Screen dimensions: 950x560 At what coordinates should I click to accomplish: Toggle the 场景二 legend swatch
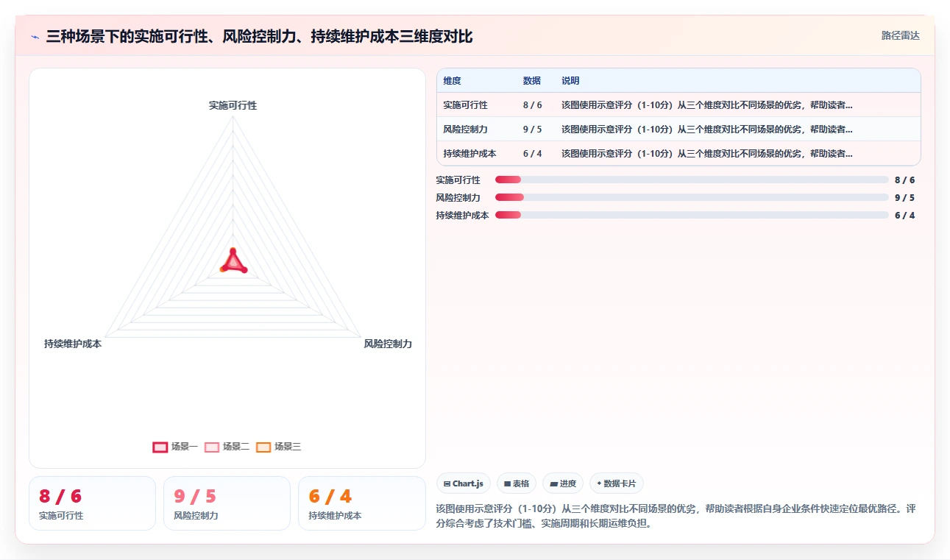(x=211, y=447)
